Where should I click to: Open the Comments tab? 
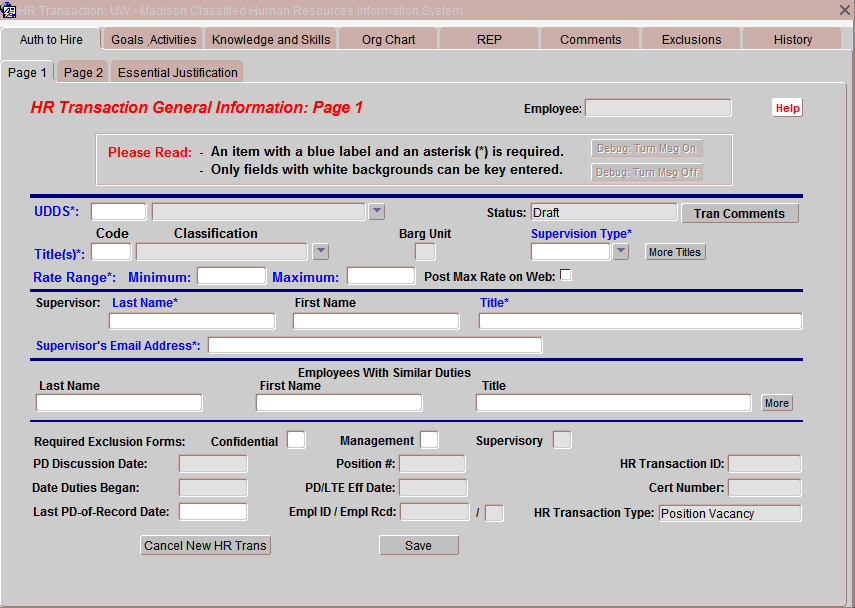tap(590, 40)
